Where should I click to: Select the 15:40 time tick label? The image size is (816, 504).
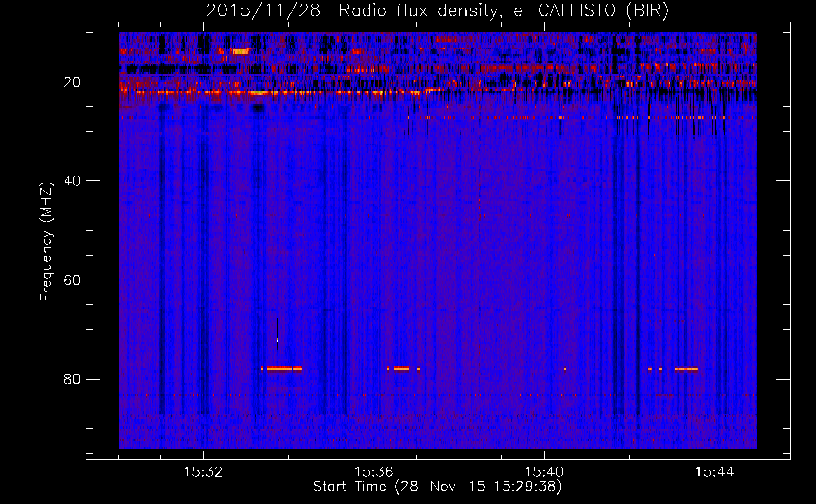(x=544, y=472)
